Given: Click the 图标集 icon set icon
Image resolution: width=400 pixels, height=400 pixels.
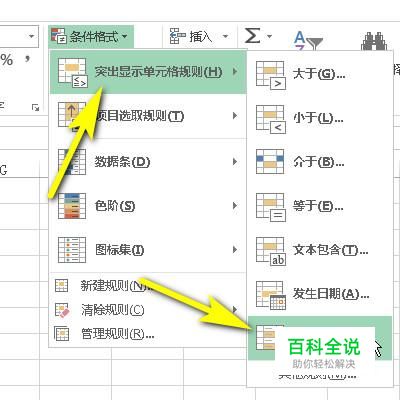Looking at the screenshot, I should (72, 250).
